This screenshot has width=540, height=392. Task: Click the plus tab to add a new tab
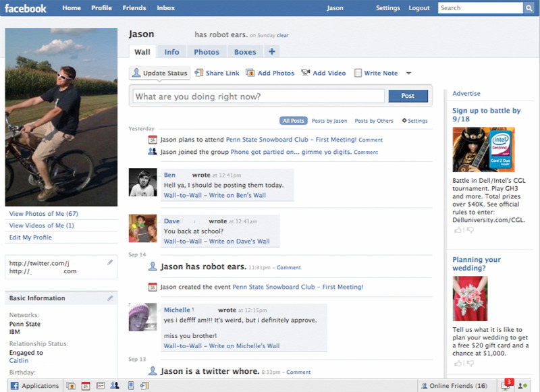272,52
